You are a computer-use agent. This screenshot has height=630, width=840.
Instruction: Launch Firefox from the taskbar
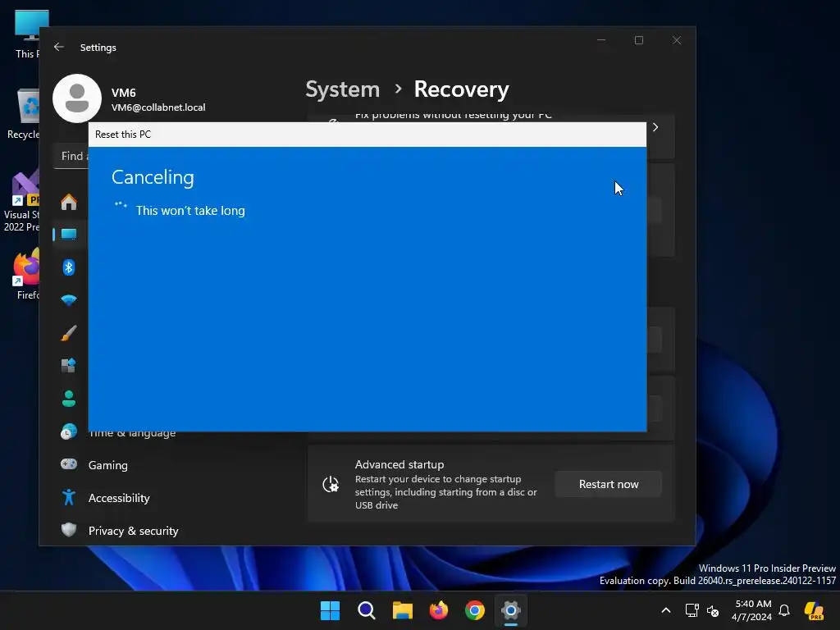coord(439,610)
